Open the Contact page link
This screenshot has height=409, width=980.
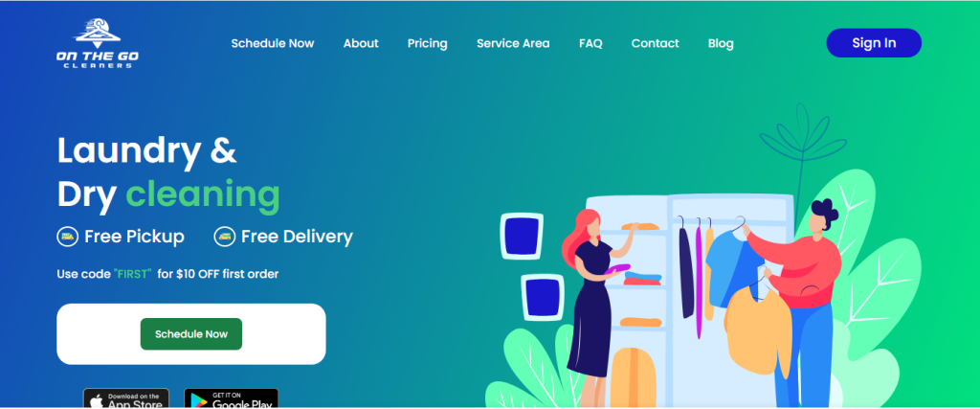tap(655, 43)
